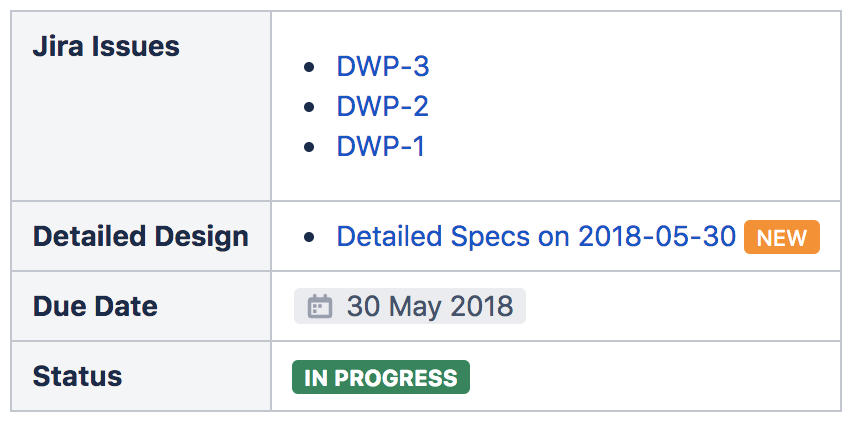Select the Jira Issues header cell
Image resolution: width=852 pixels, height=422 pixels.
pyautogui.click(x=106, y=46)
